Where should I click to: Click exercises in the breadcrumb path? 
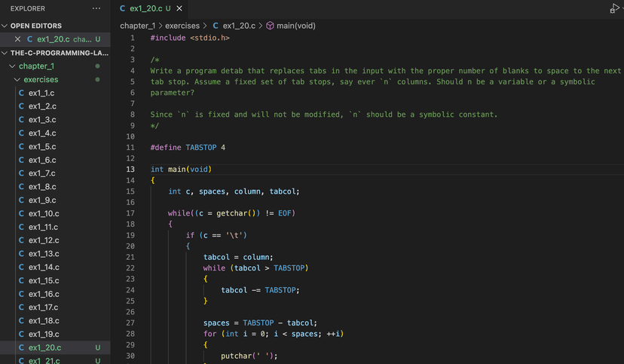(182, 26)
